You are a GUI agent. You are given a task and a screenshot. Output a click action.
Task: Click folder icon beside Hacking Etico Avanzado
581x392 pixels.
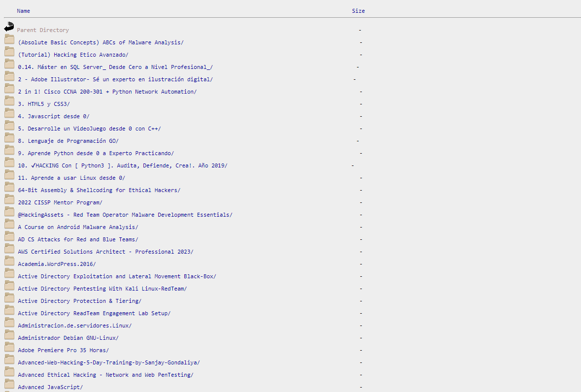pos(9,51)
